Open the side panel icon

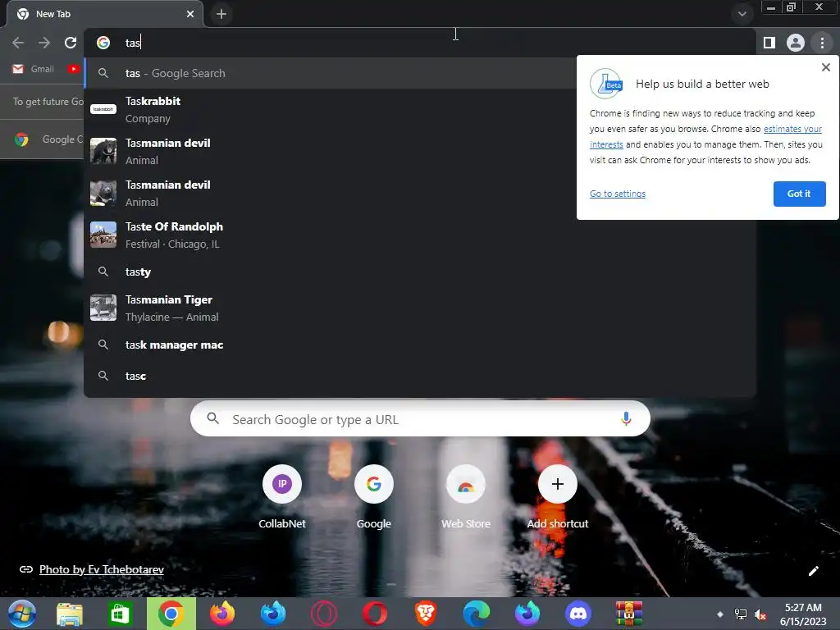point(769,43)
